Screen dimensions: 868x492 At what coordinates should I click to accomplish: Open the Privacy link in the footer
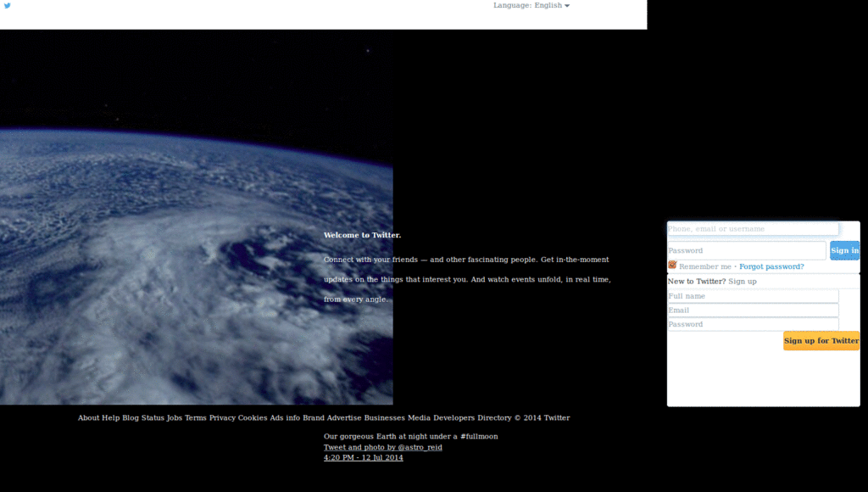[x=221, y=417]
